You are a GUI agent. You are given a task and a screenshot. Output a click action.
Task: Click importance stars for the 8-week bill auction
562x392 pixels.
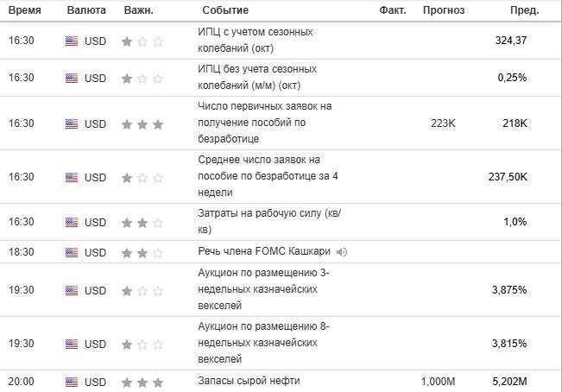point(142,344)
